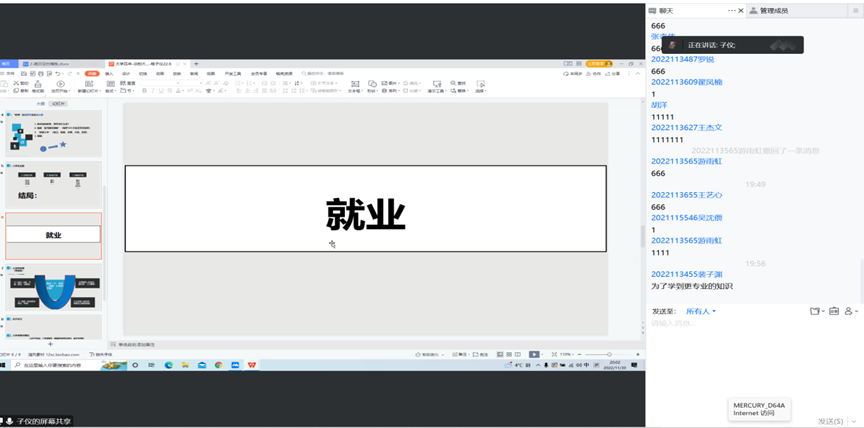This screenshot has width=864, height=428.
Task: Click username 2022113455裴子渊 in chat
Action: click(x=686, y=274)
